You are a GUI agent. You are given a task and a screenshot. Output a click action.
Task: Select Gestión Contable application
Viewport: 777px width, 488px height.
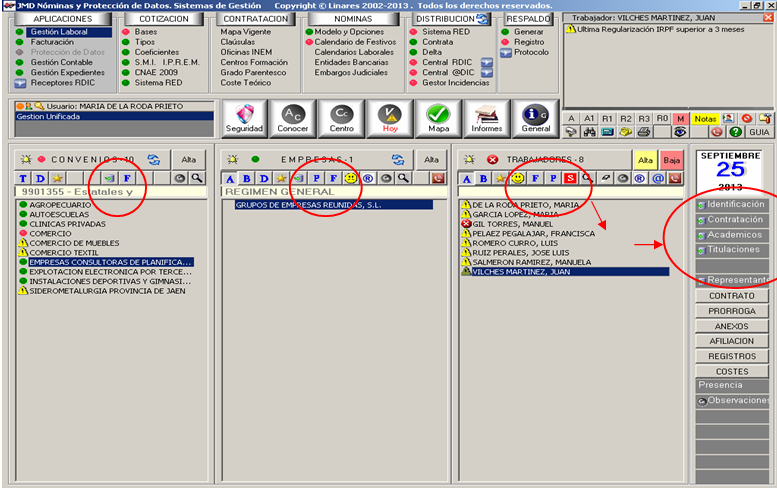pos(61,62)
